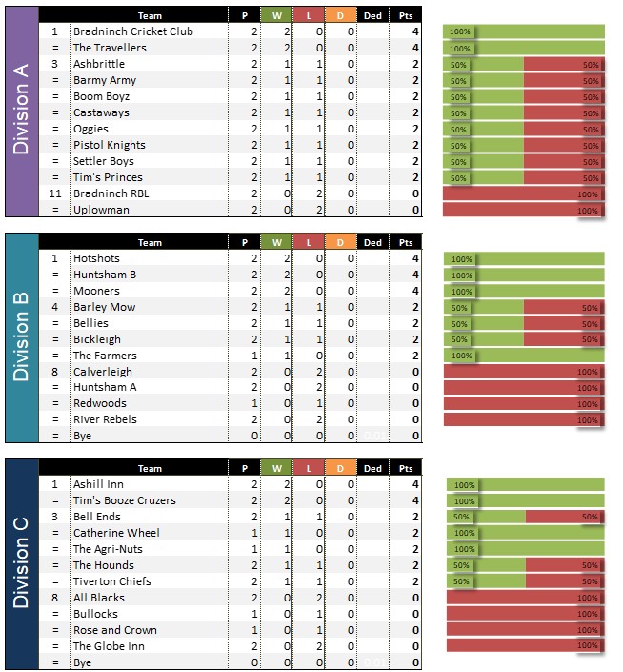This screenshot has width=623, height=672.
Task: Click the orange D header in Division A
Action: tap(341, 15)
